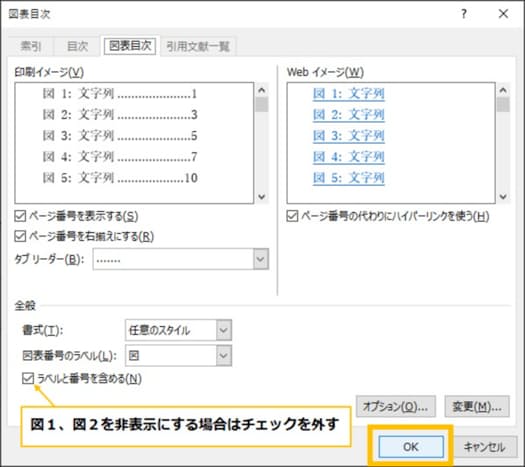Click the キャンセル button
Image resolution: width=525 pixels, height=467 pixels.
(x=484, y=447)
